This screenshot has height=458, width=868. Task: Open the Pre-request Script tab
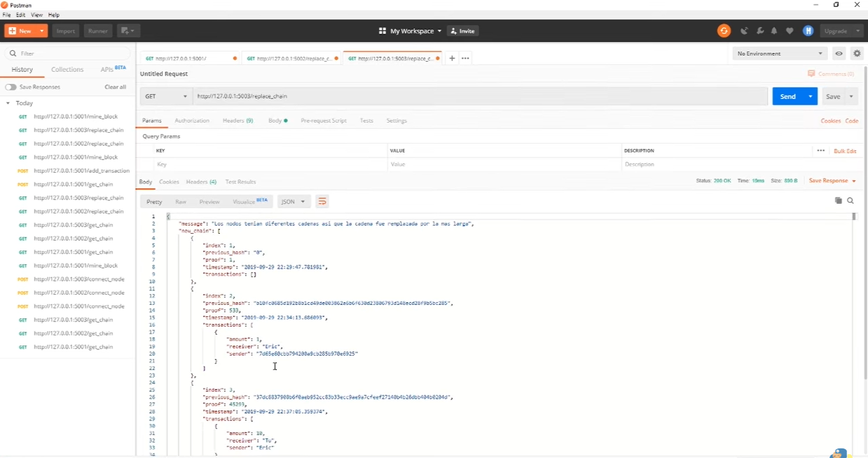point(324,121)
